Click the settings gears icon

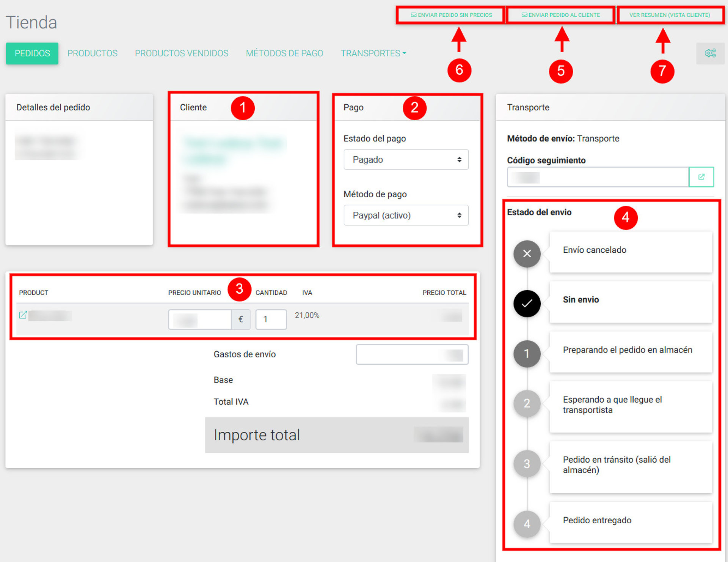pyautogui.click(x=710, y=53)
